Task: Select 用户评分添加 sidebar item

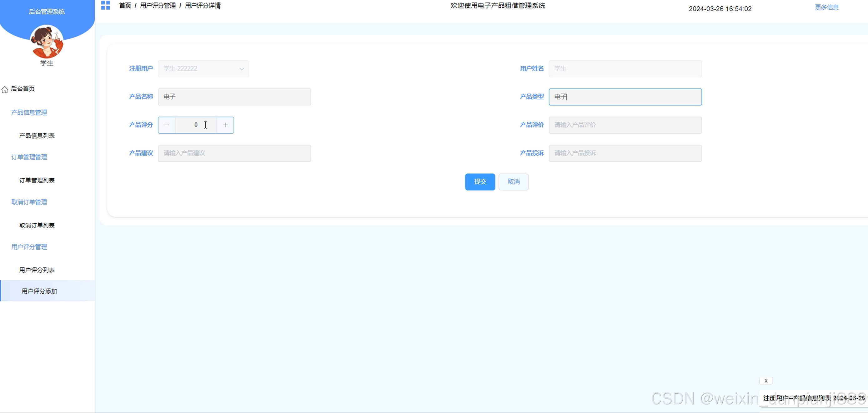Action: 39,291
